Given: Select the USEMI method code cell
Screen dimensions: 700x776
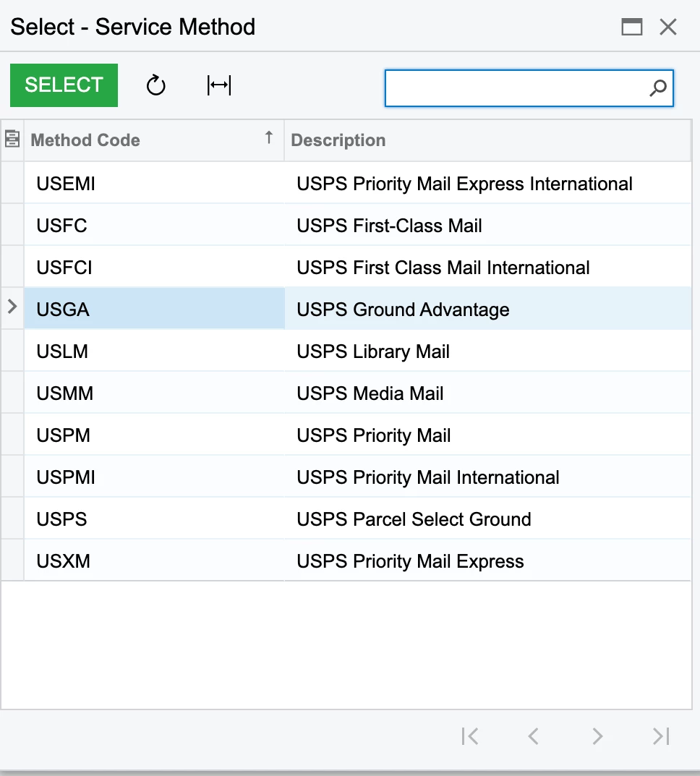Looking at the screenshot, I should click(x=154, y=184).
